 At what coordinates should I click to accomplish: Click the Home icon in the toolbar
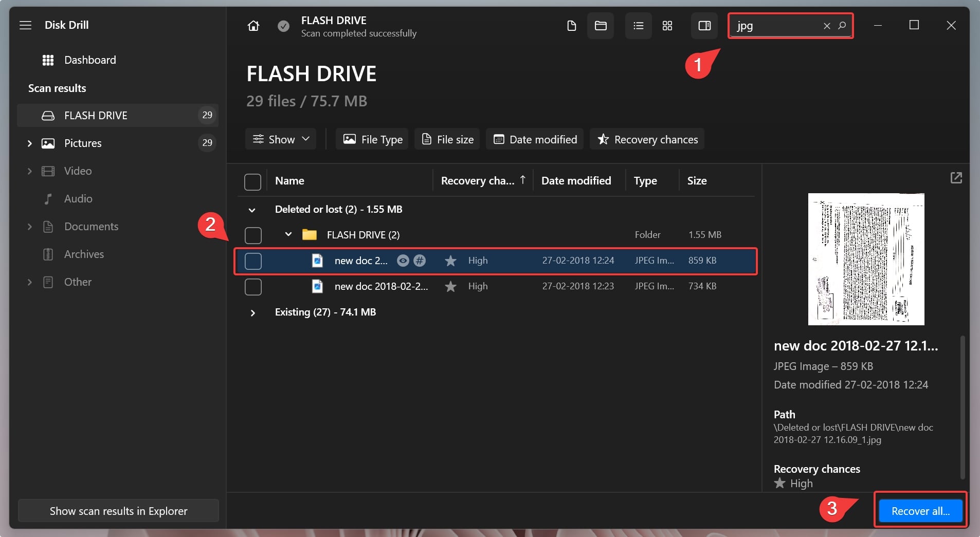coord(253,26)
